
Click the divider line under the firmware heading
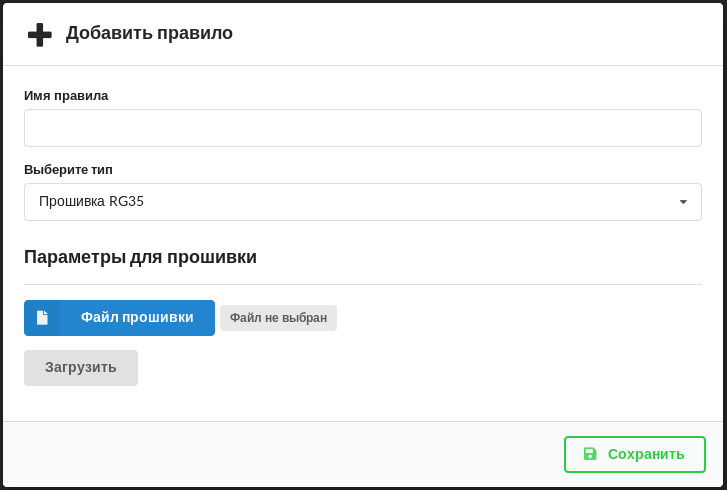[362, 284]
